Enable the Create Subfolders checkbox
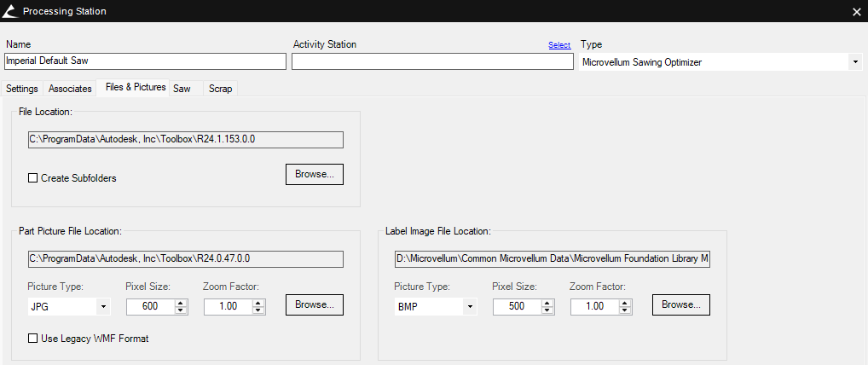Screen dimensions: 868x365 tap(33, 178)
